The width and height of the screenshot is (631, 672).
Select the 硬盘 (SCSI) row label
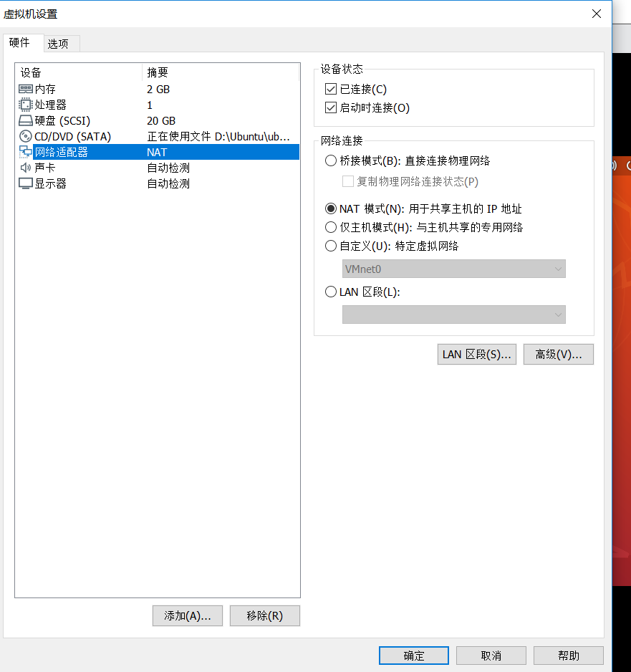(x=62, y=121)
